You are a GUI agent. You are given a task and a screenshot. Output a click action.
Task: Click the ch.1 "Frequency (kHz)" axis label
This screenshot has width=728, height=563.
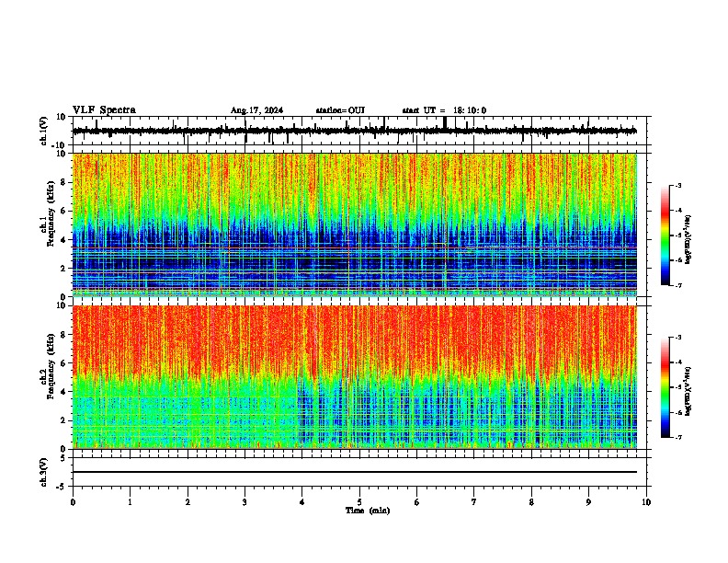click(x=51, y=214)
